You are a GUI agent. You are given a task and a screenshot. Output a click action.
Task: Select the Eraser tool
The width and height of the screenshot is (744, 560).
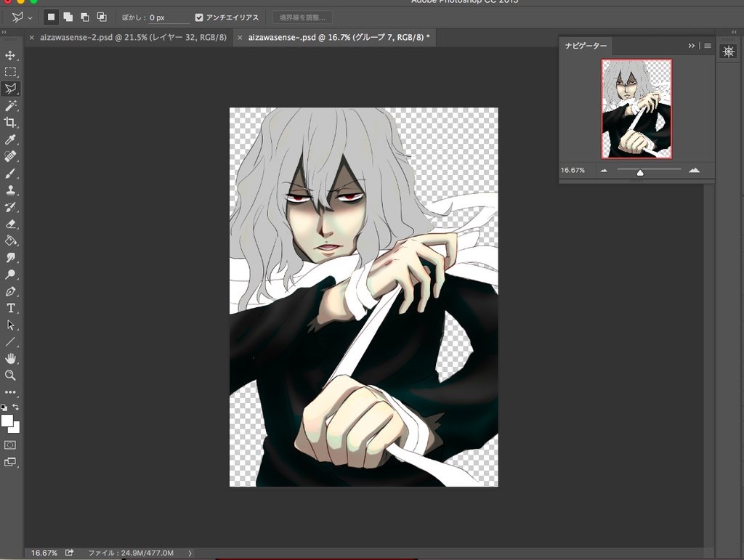(x=10, y=224)
